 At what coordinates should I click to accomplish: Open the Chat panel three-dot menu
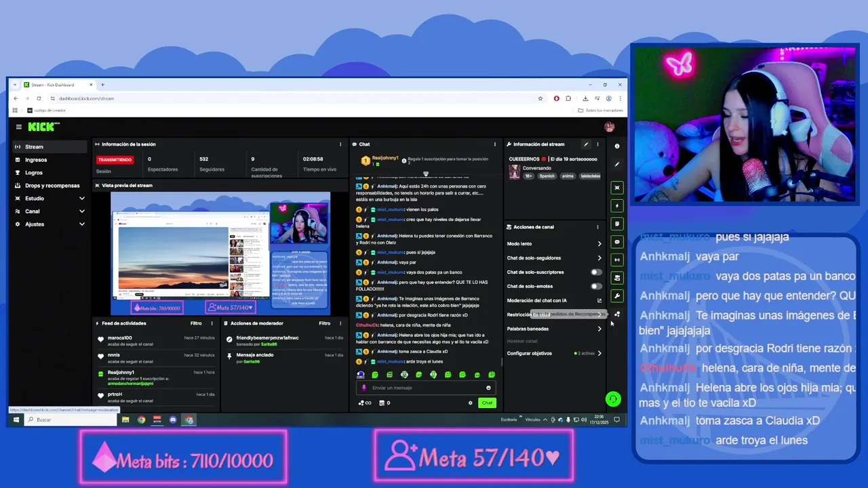pos(495,144)
